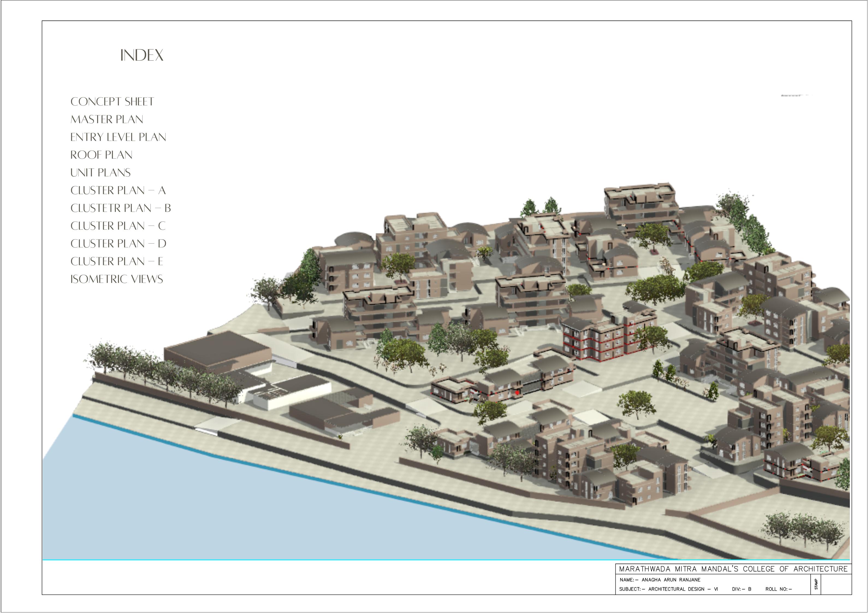The height and width of the screenshot is (613, 868).
Task: Click the name Anagha Arun Ranjane
Action: 671,580
